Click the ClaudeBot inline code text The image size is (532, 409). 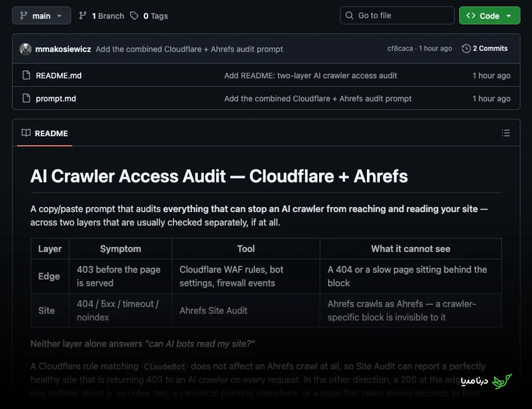click(x=164, y=367)
